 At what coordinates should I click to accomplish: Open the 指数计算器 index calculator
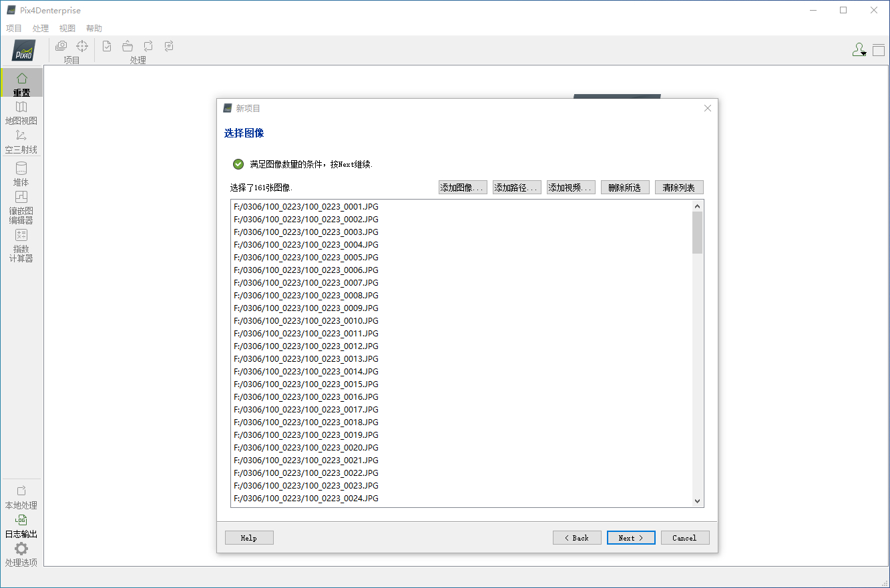(x=21, y=246)
